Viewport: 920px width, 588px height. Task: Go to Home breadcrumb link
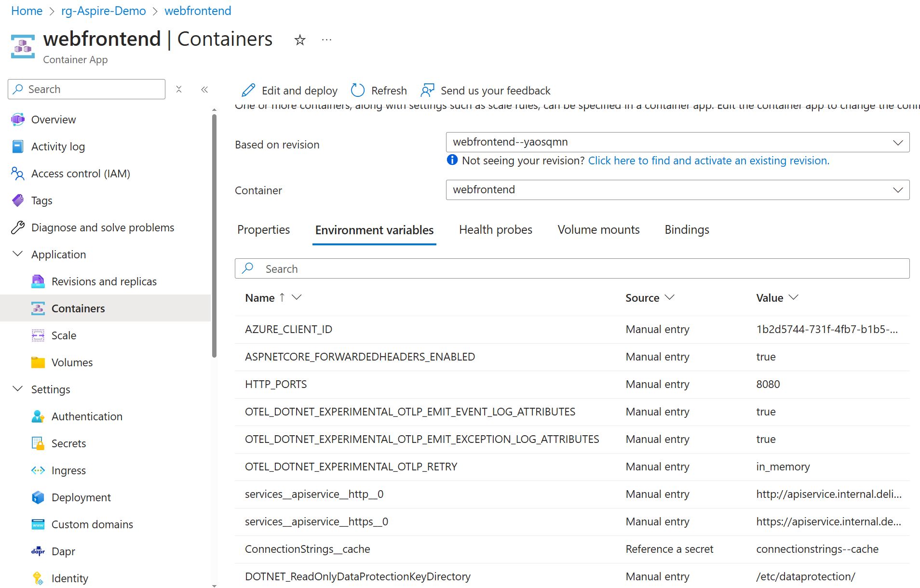pyautogui.click(x=27, y=11)
